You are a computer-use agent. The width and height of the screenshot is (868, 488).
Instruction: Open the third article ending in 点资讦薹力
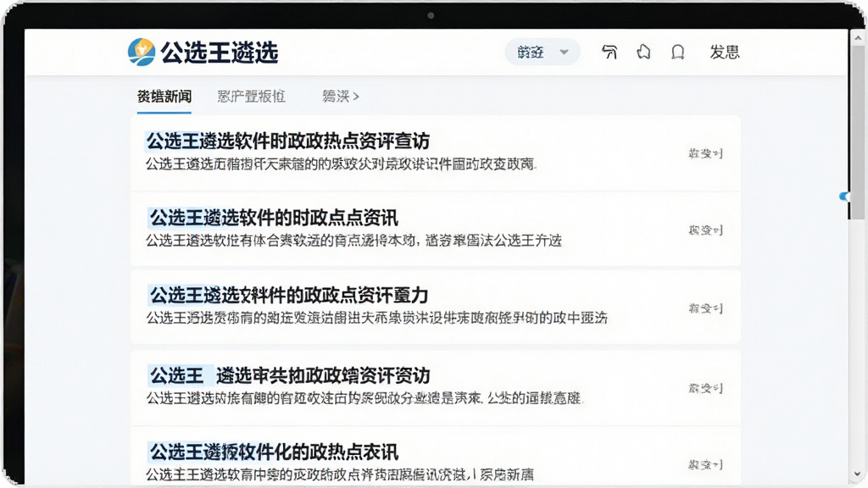tap(289, 295)
